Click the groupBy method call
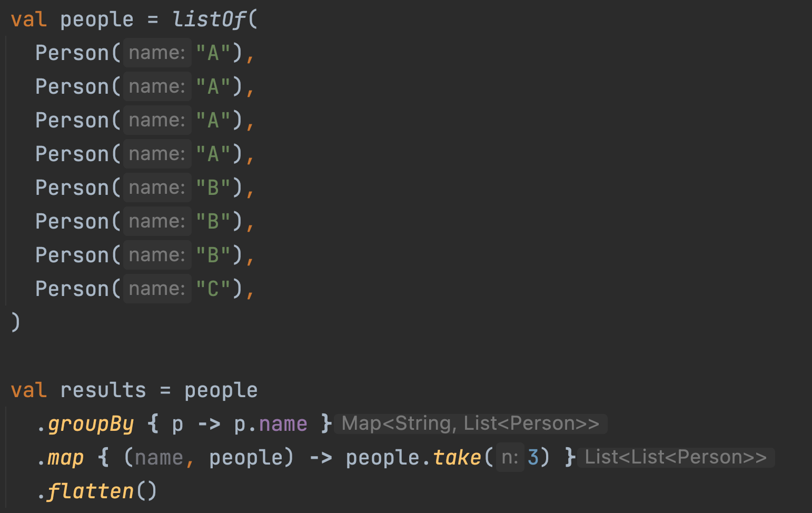The width and height of the screenshot is (812, 513). (x=91, y=424)
